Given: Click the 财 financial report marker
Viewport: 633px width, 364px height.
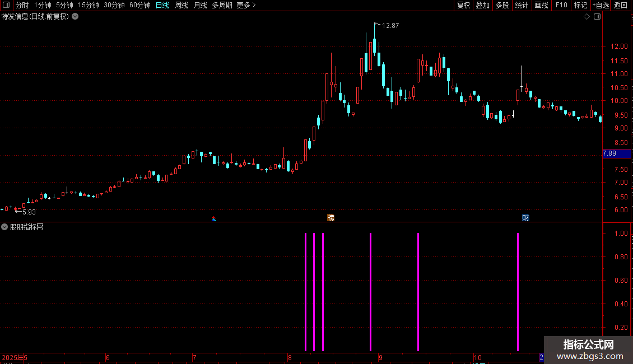Looking at the screenshot, I should point(525,218).
